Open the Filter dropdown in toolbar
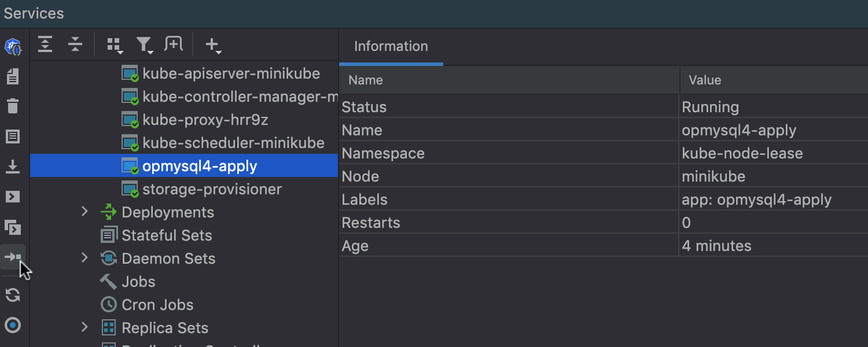 (x=144, y=45)
